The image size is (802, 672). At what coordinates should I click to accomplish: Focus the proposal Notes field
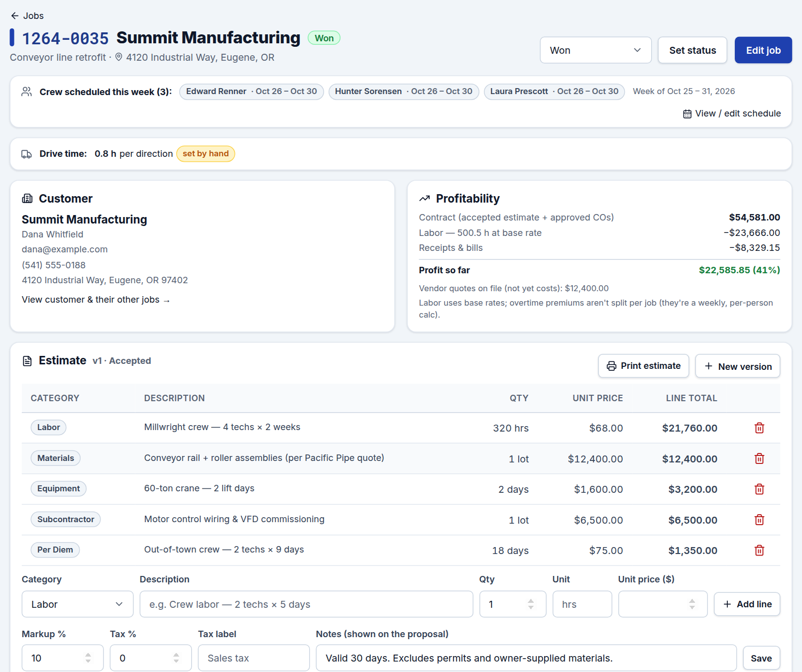[526, 658]
